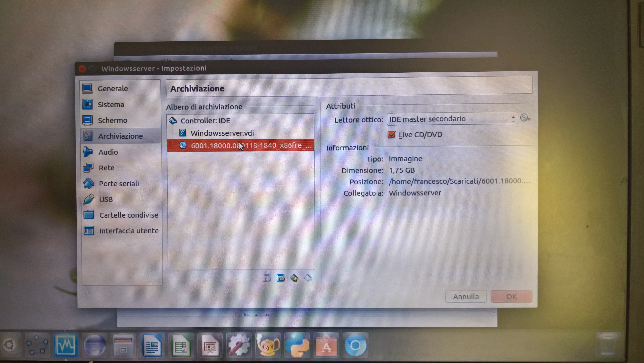Click the Windowsserver value next to Collegato a
Viewport: 644px width, 363px height.
tap(415, 193)
